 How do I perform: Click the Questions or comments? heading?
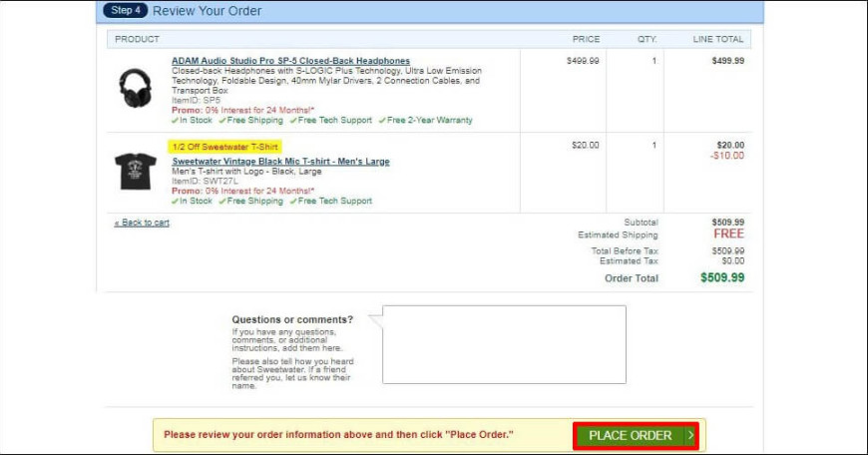(292, 319)
